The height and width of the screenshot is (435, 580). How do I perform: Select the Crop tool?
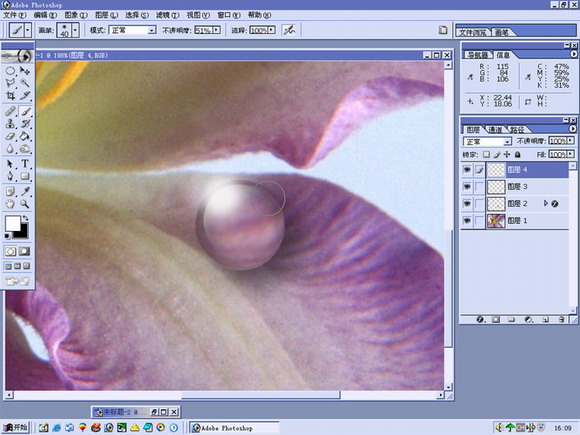click(10, 96)
